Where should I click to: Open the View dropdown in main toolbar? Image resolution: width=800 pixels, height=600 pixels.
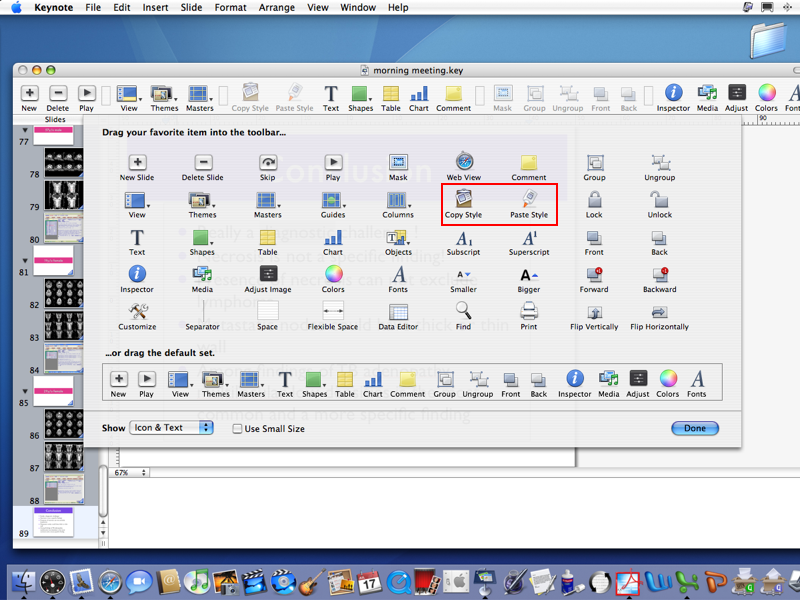129,98
